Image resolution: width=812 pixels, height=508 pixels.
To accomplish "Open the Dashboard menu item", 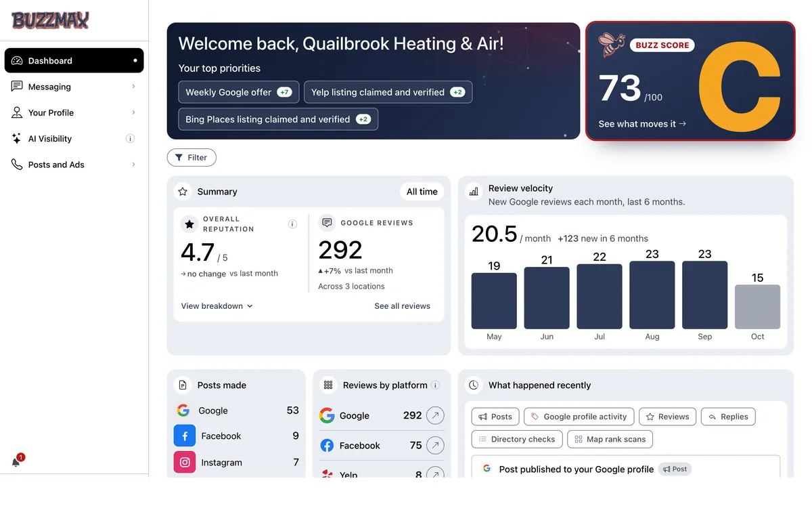I will click(74, 60).
